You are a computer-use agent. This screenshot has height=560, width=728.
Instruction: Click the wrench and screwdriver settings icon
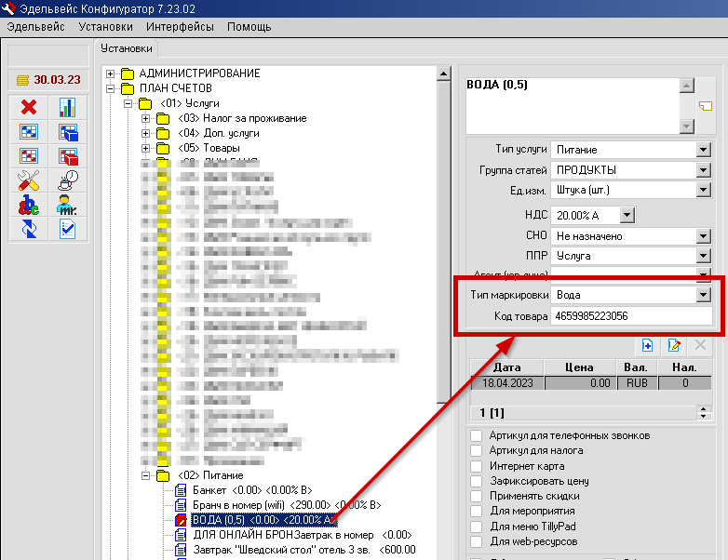28,180
